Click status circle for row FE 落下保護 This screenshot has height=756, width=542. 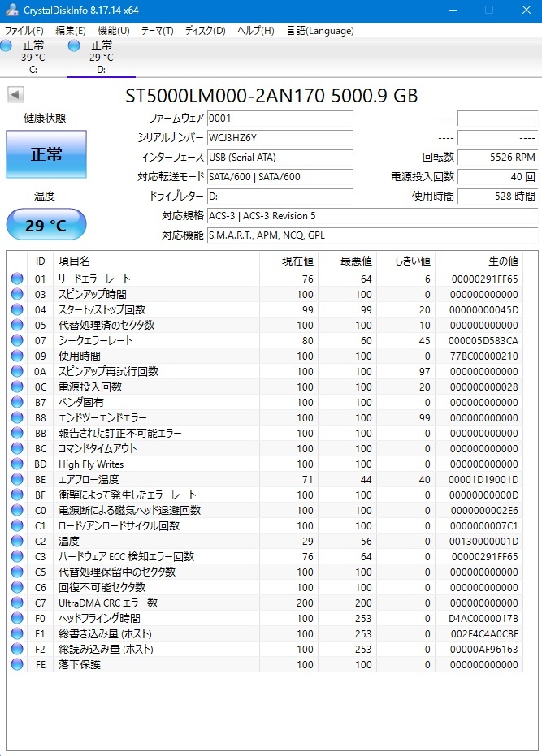(17, 664)
